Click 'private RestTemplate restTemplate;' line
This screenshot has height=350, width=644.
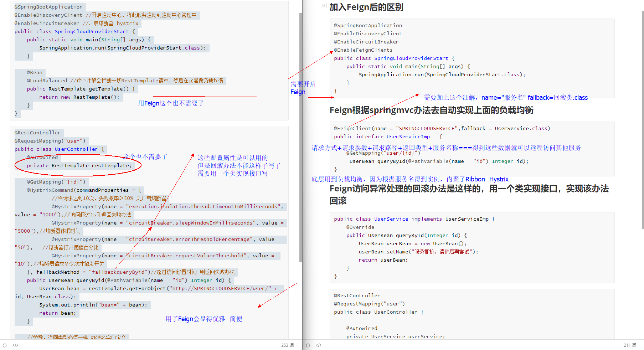[x=79, y=165]
